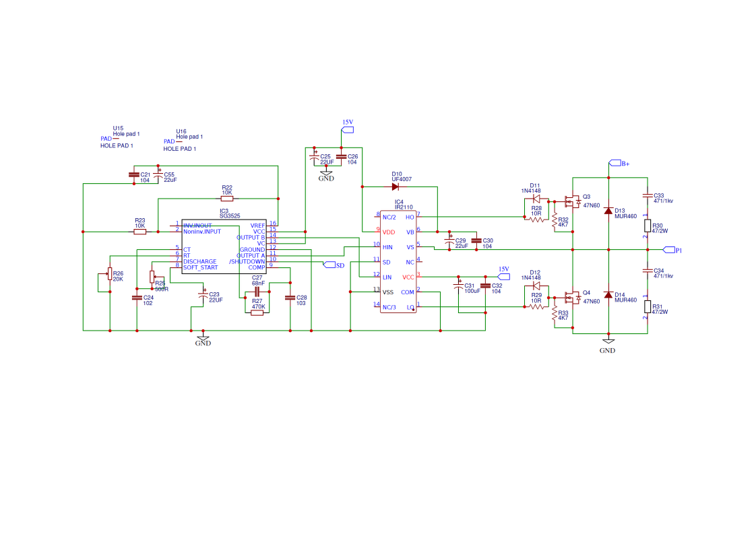Select the D10 UF4007 diode symbol
The height and width of the screenshot is (534, 756).
tap(396, 187)
